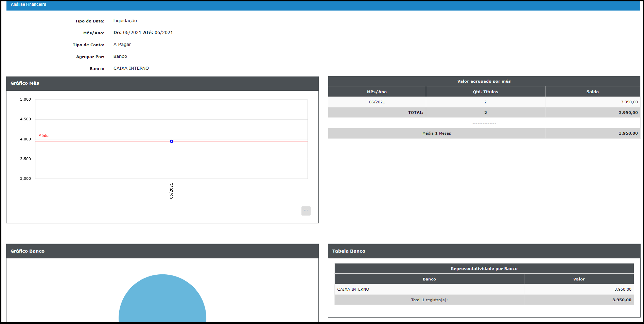The height and width of the screenshot is (324, 644).
Task: Click the Tabela Banco panel header
Action: click(x=484, y=251)
